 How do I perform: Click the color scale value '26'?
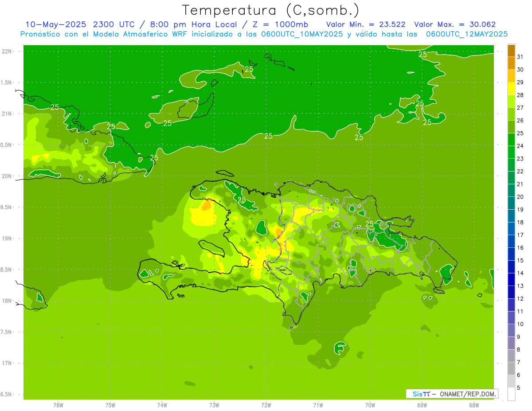point(520,121)
